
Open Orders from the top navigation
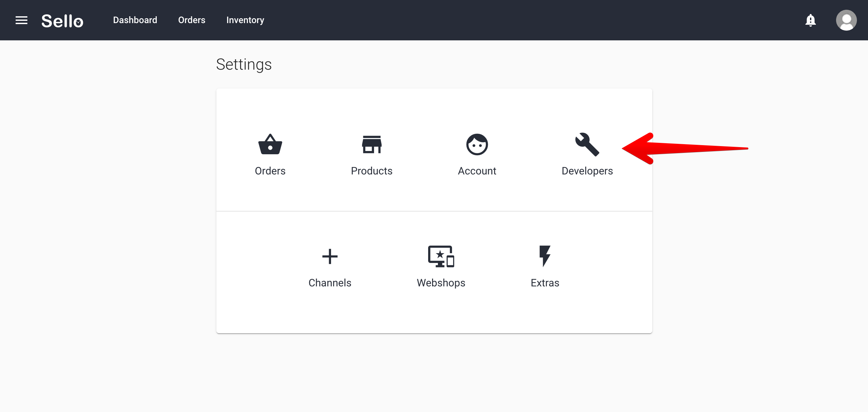191,20
